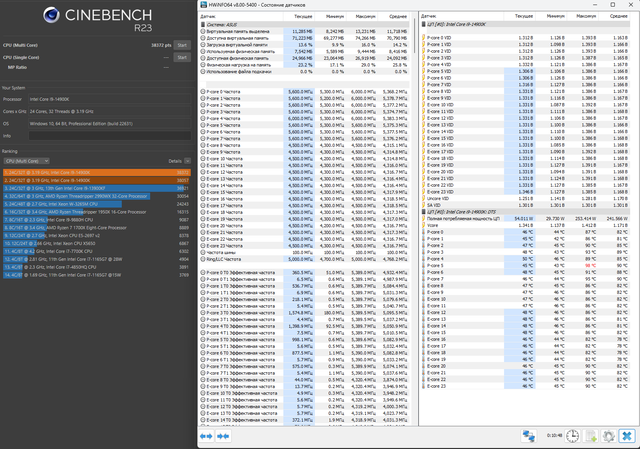Select the Core i7-4850HQ ranking entry
640x449 pixels.
click(x=97, y=267)
